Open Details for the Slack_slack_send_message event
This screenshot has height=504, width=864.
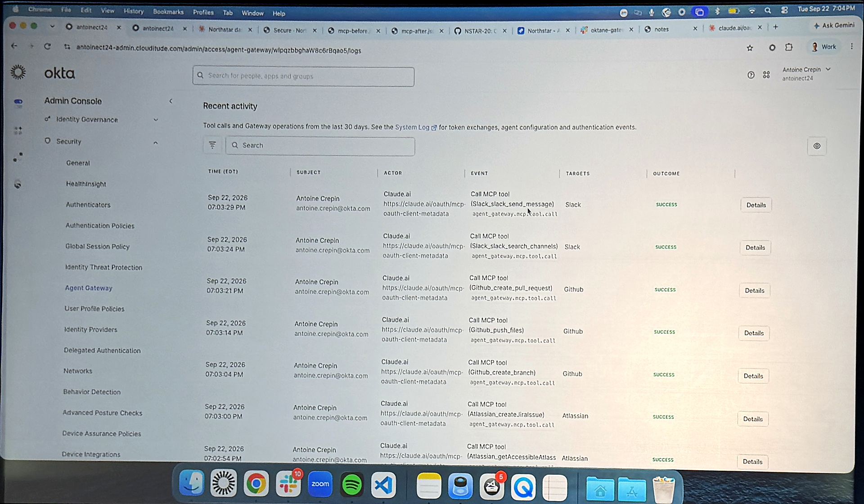click(756, 205)
